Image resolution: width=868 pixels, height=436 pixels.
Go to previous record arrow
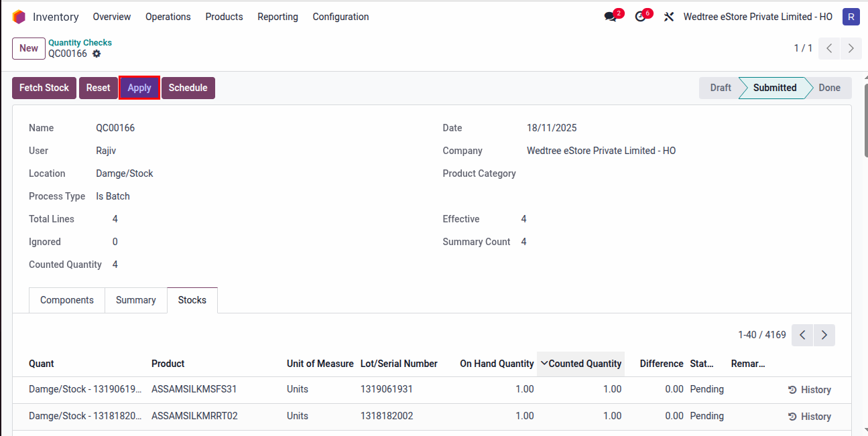pyautogui.click(x=830, y=48)
